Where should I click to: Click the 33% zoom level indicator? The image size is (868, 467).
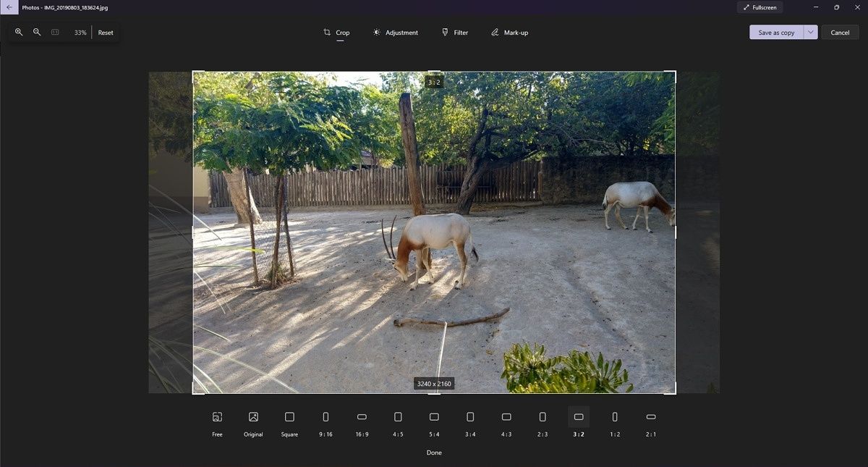pyautogui.click(x=80, y=32)
